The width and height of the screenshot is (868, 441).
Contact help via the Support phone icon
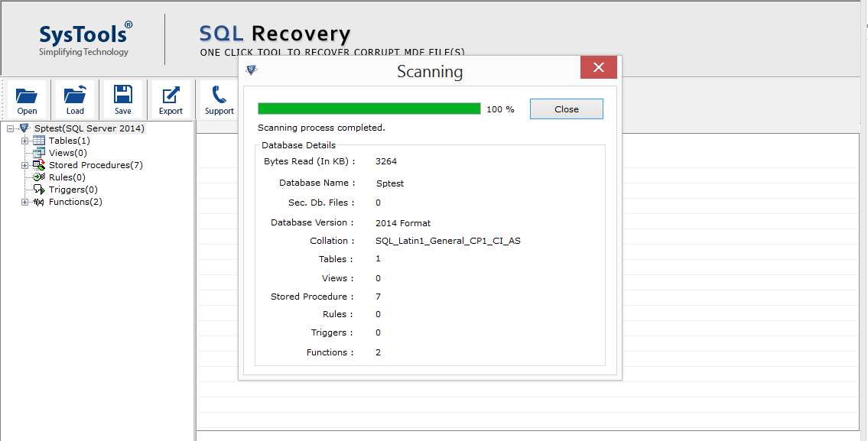point(219,99)
